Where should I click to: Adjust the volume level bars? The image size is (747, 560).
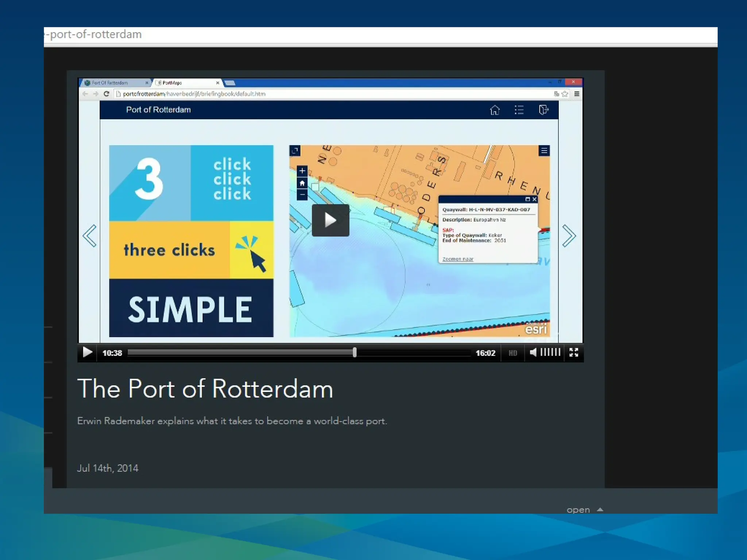click(x=550, y=353)
